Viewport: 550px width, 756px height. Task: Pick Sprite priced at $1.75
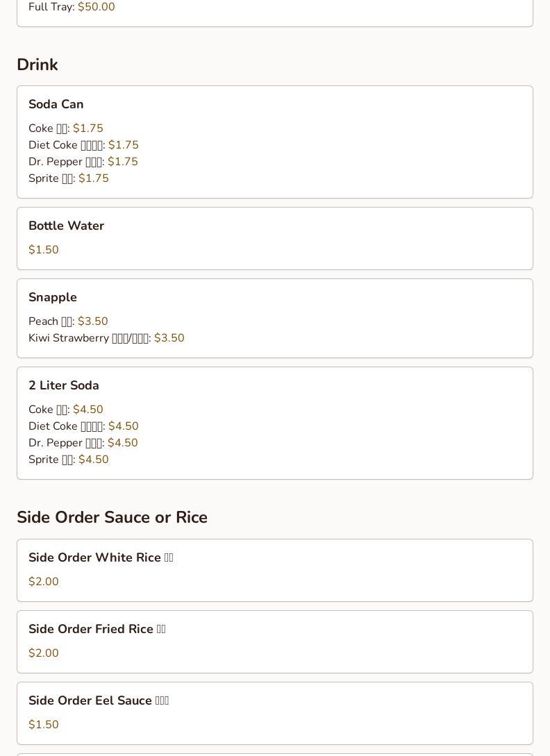pos(68,178)
